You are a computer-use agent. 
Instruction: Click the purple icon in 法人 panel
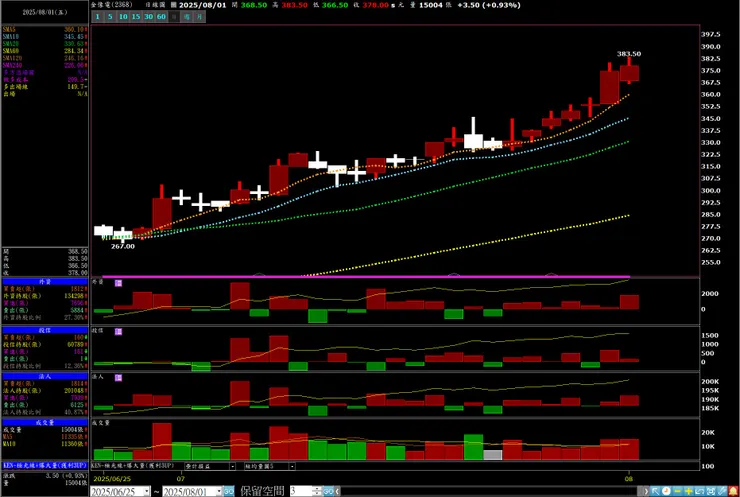118,378
